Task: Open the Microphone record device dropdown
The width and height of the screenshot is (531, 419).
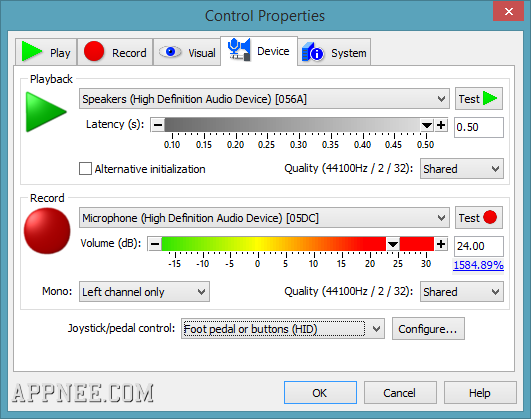Action: click(264, 218)
